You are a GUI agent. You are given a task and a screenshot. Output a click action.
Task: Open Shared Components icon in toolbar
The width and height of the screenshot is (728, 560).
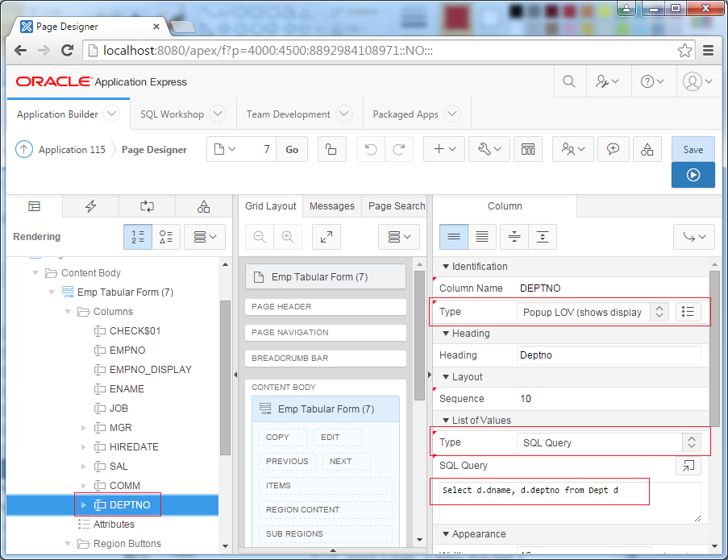(647, 149)
